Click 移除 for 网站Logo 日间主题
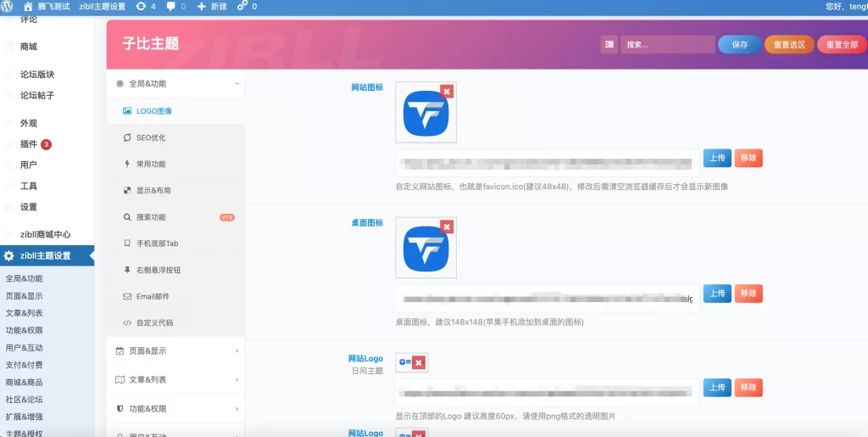 pos(748,388)
